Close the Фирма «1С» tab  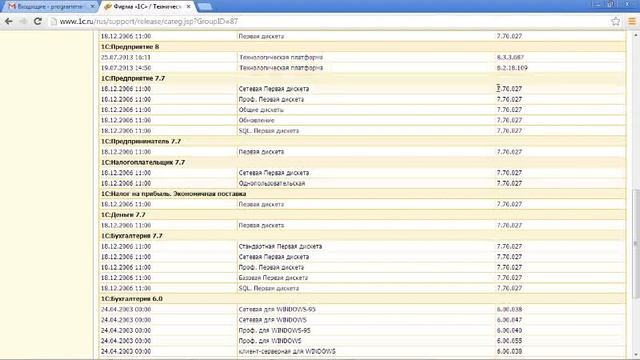pos(188,7)
